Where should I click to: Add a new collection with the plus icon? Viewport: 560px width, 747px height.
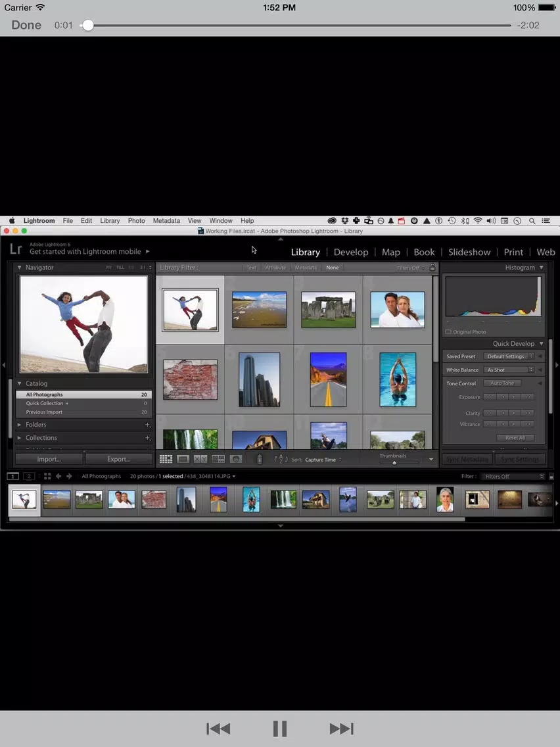point(148,438)
